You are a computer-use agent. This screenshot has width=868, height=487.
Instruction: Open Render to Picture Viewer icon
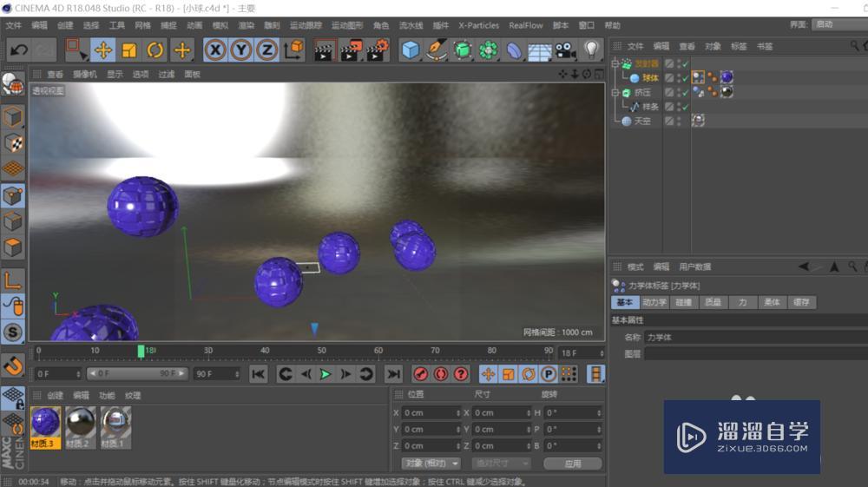pyautogui.click(x=351, y=50)
